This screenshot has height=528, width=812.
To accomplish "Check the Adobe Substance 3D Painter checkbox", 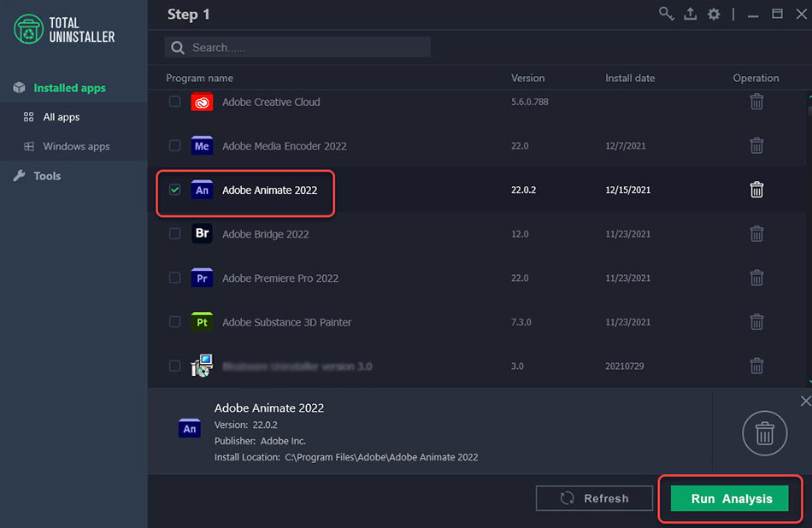I will (175, 321).
